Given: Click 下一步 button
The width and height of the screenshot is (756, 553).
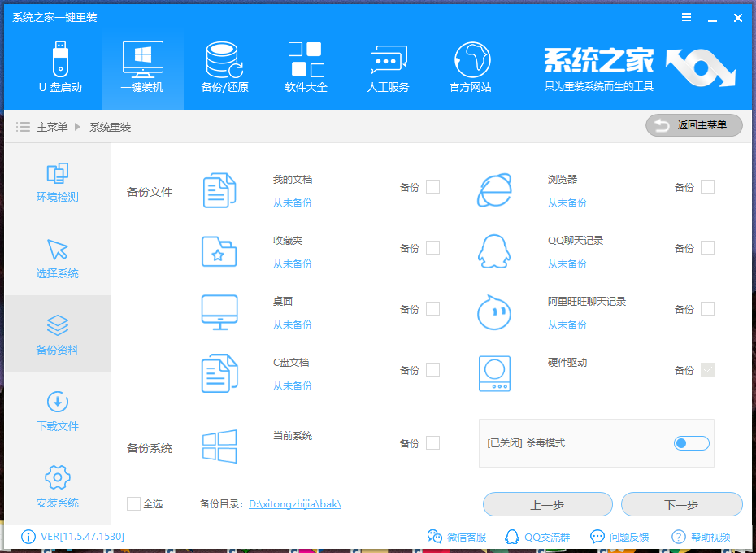Looking at the screenshot, I should coord(682,505).
